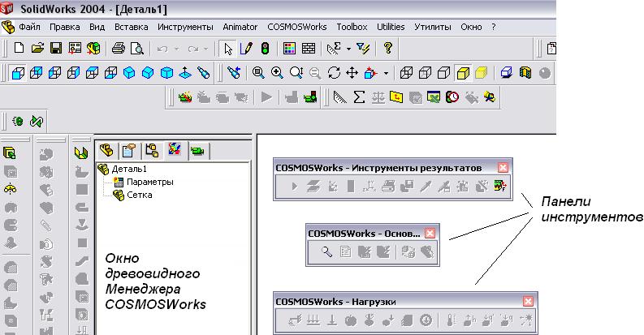Click the red clock icon
This screenshot has width=644, height=335.
pyautogui.click(x=452, y=97)
